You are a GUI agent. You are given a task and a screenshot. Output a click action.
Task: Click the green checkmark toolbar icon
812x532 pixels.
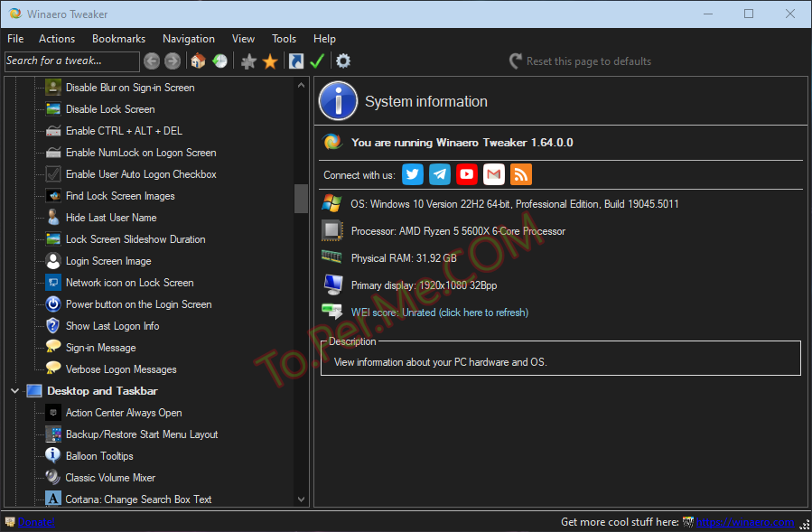tap(317, 61)
